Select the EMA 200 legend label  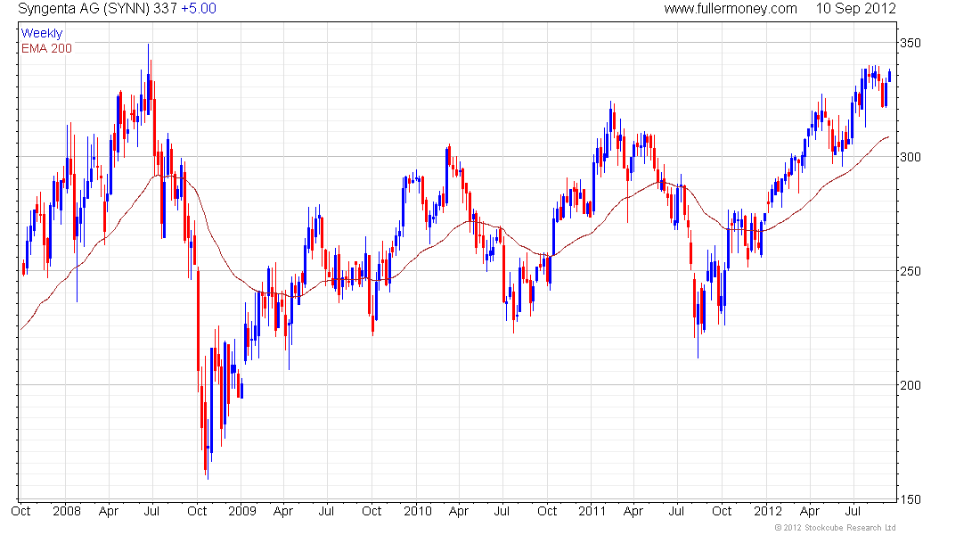[x=47, y=48]
